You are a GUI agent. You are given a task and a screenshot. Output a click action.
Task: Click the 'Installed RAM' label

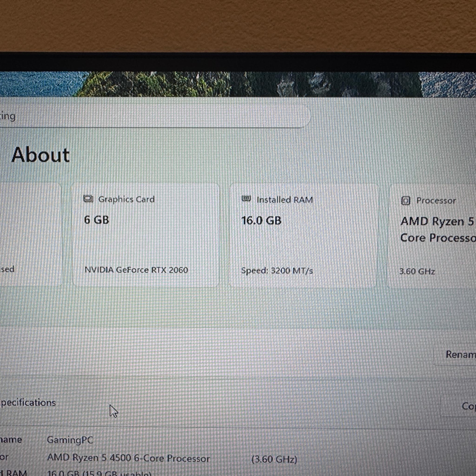284,200
